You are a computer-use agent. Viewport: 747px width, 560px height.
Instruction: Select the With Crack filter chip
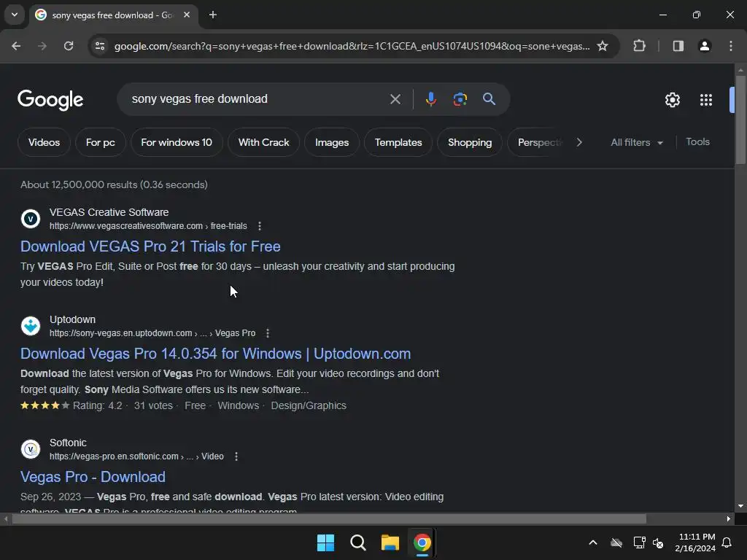(x=263, y=142)
